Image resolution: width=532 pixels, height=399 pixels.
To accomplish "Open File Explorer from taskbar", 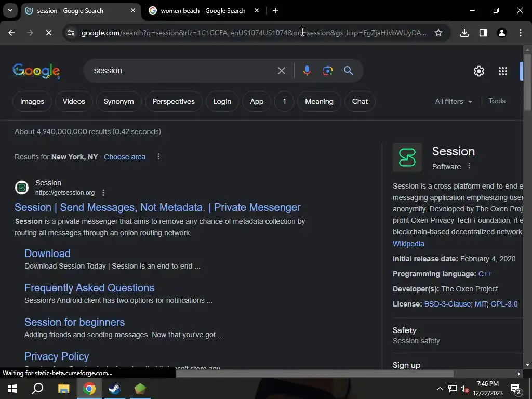I will pos(63,389).
